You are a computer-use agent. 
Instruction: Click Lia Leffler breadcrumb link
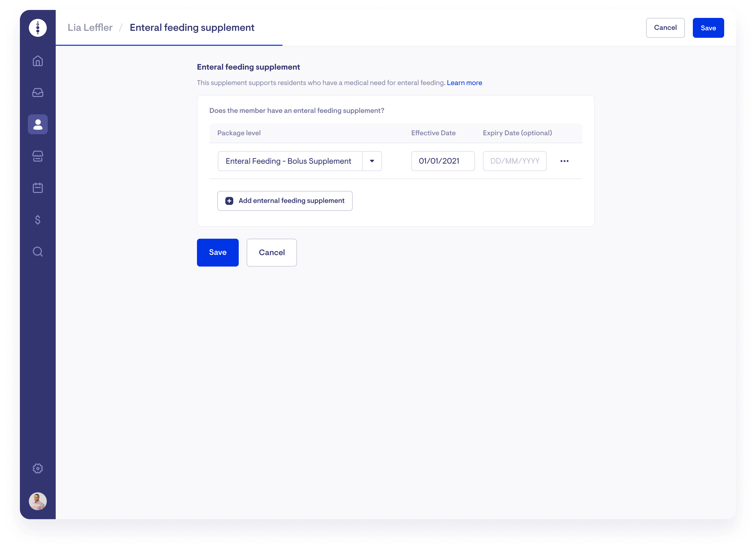(x=90, y=27)
